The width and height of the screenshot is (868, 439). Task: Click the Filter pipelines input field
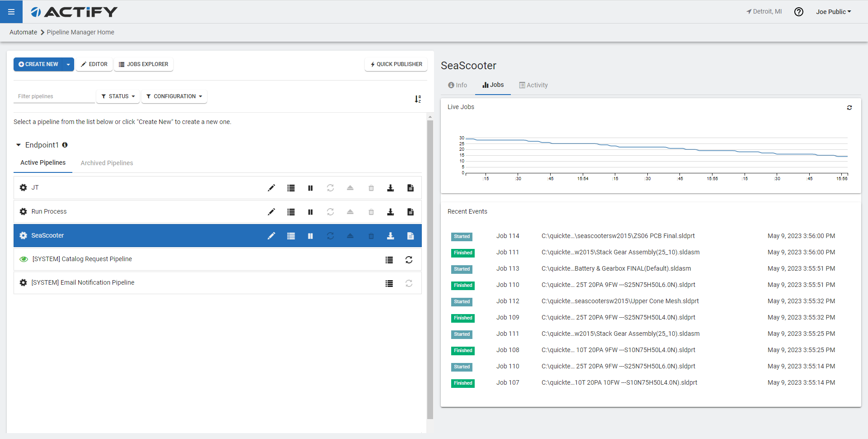[54, 96]
